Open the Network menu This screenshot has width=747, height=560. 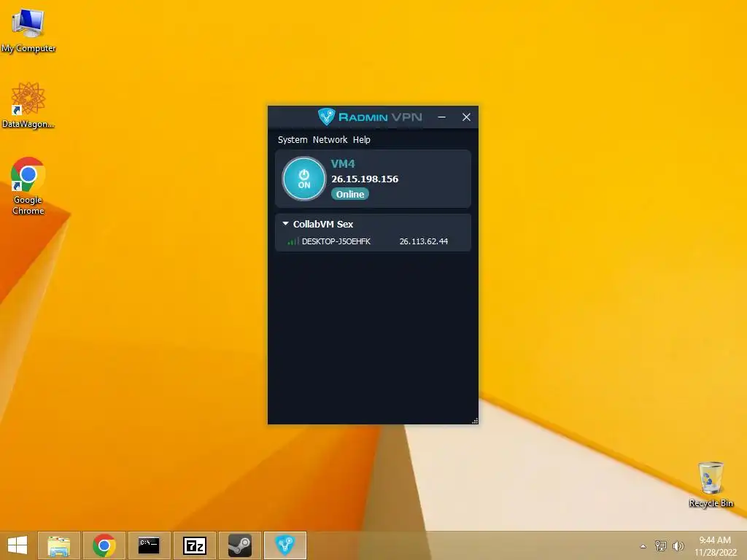(x=330, y=139)
